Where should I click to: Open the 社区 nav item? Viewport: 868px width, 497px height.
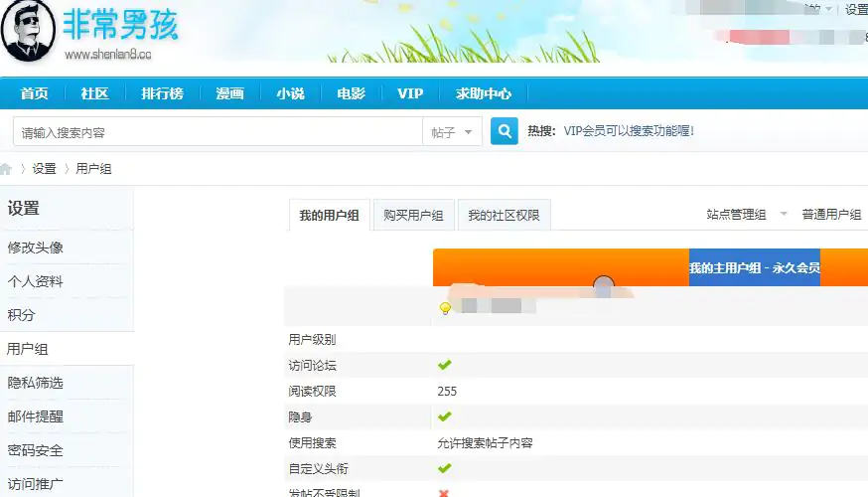[x=94, y=93]
